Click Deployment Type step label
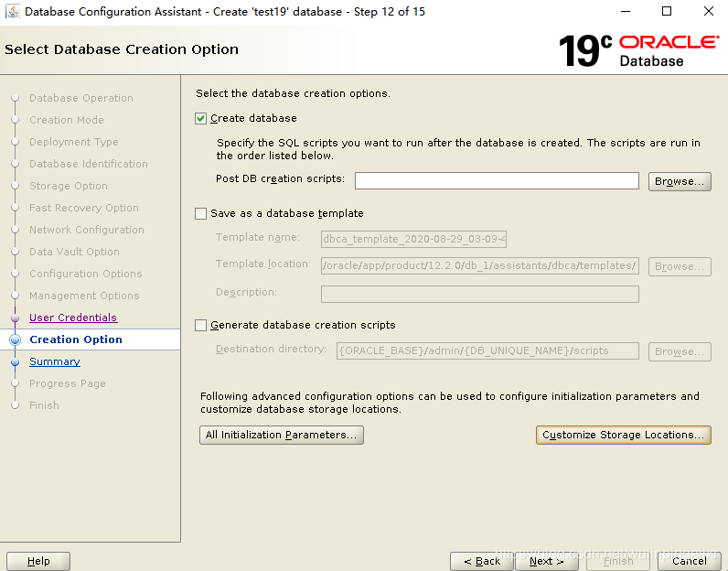This screenshot has height=571, width=728. point(74,142)
